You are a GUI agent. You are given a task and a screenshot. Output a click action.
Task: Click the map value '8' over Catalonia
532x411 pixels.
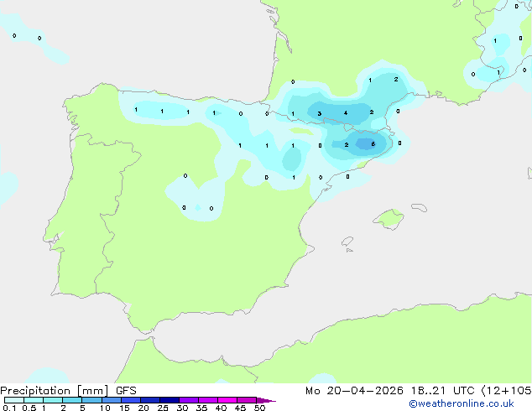pyautogui.click(x=373, y=144)
